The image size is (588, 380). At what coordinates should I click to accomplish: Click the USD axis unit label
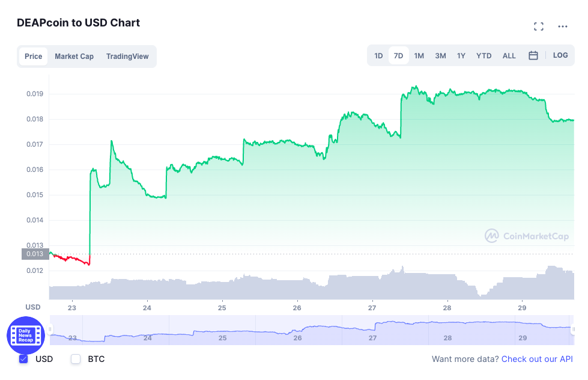[x=33, y=307]
